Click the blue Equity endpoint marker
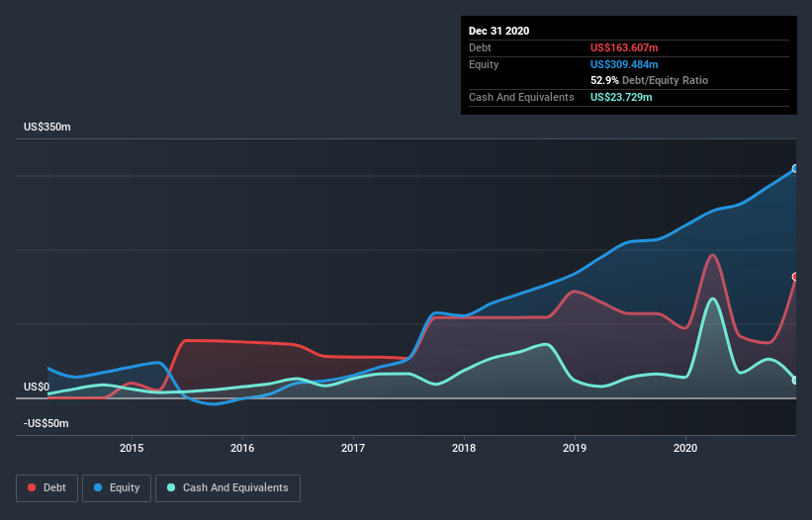Viewport: 812px width, 520px height. [795, 169]
